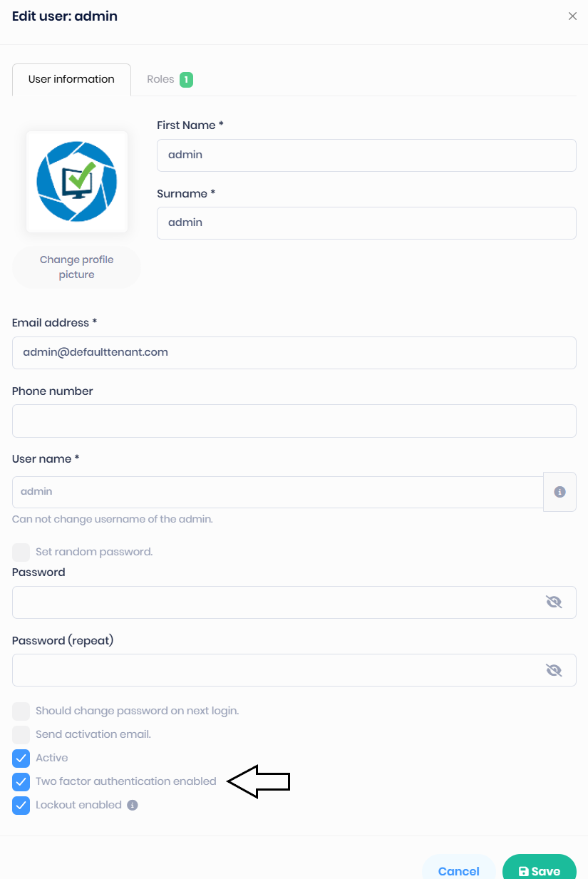The width and height of the screenshot is (588, 879).
Task: Focus the Email address field
Action: [294, 352]
